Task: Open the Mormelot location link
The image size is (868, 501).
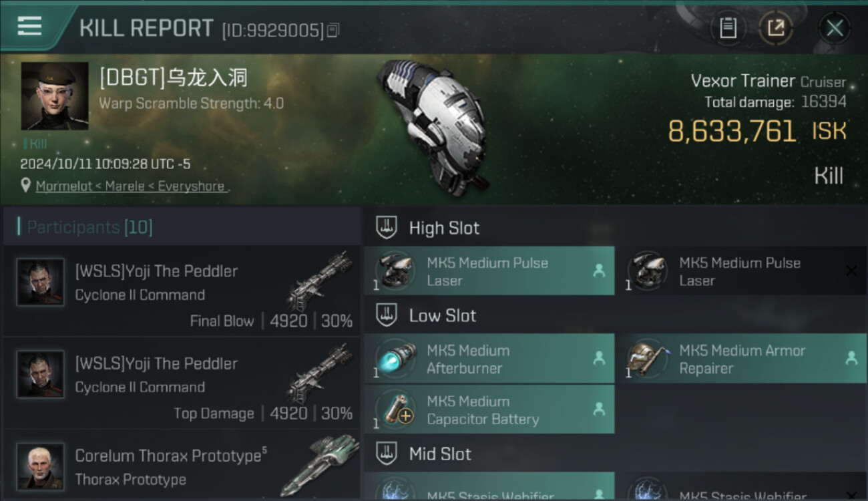Action: [130, 186]
